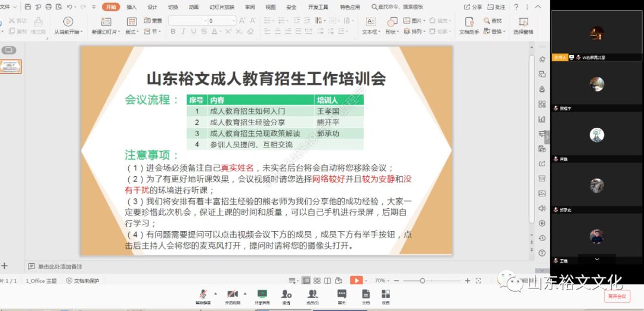Toggle microphone with 解除静音 button
644x311 pixels.
click(203, 294)
